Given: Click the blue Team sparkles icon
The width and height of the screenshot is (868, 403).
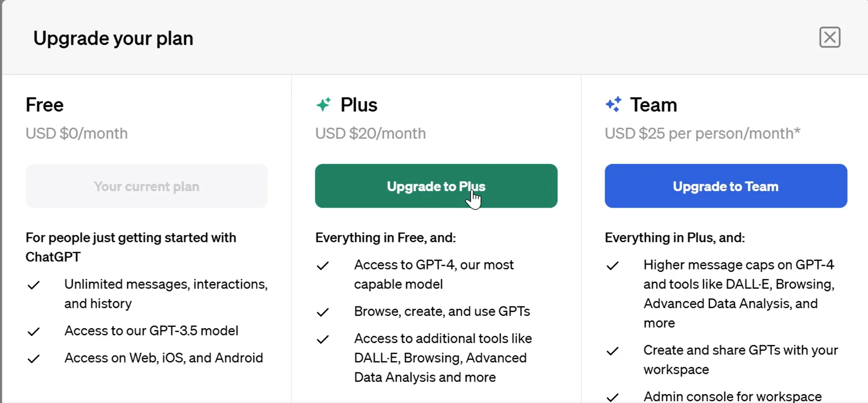Looking at the screenshot, I should click(613, 104).
